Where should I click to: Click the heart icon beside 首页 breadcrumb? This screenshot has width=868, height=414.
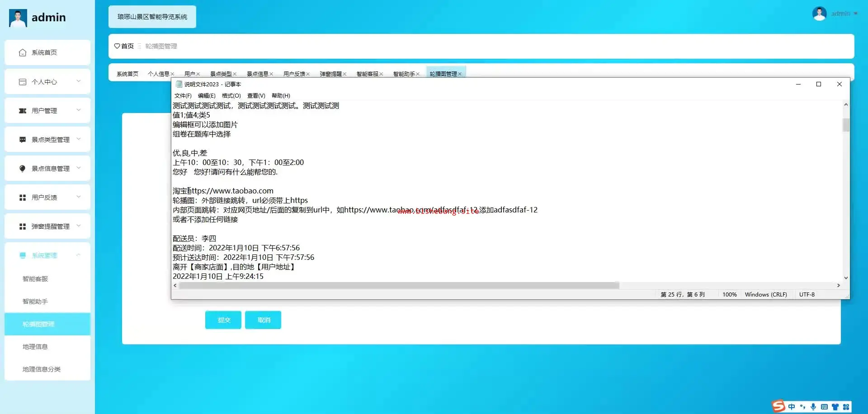click(x=117, y=46)
